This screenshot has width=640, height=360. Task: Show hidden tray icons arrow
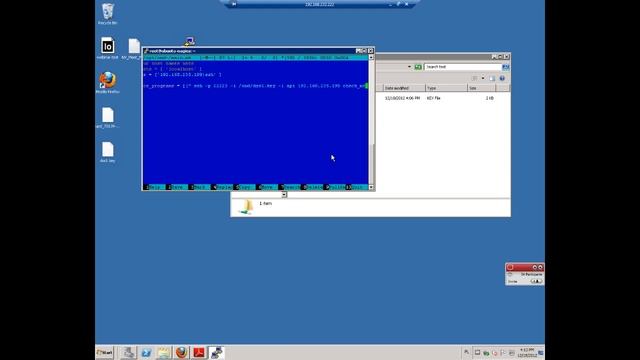pos(467,352)
